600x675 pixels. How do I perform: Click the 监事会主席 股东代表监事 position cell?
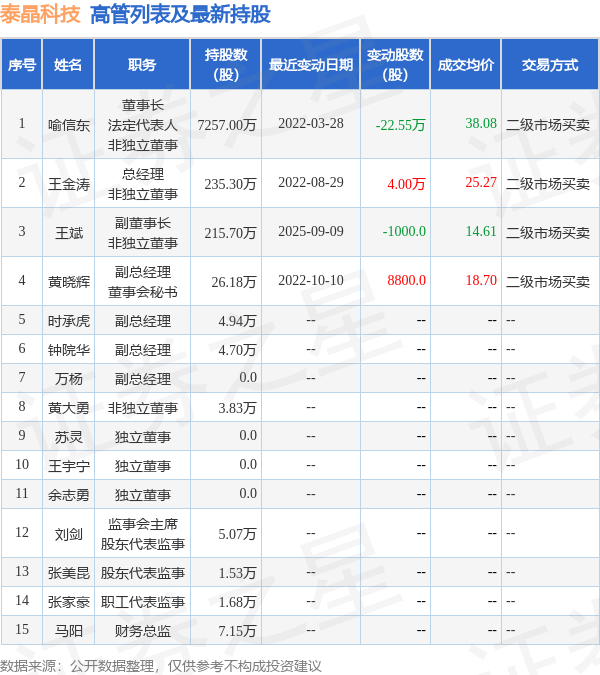(142, 534)
